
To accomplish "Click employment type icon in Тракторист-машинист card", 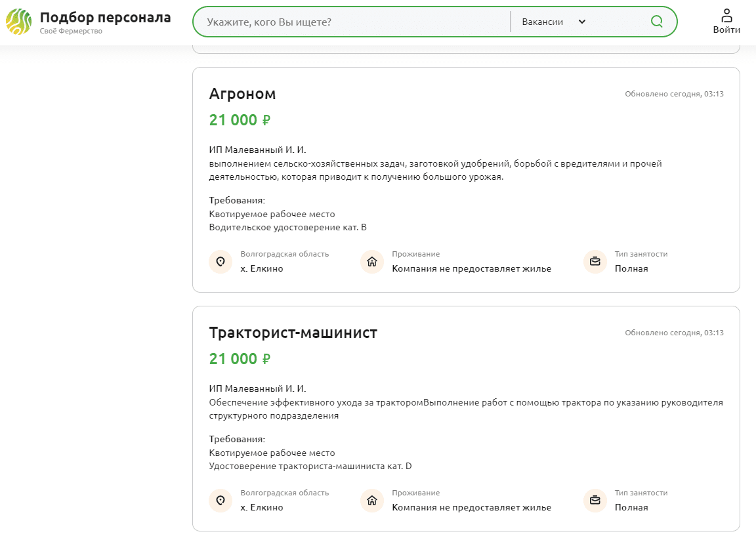I will click(x=595, y=501).
